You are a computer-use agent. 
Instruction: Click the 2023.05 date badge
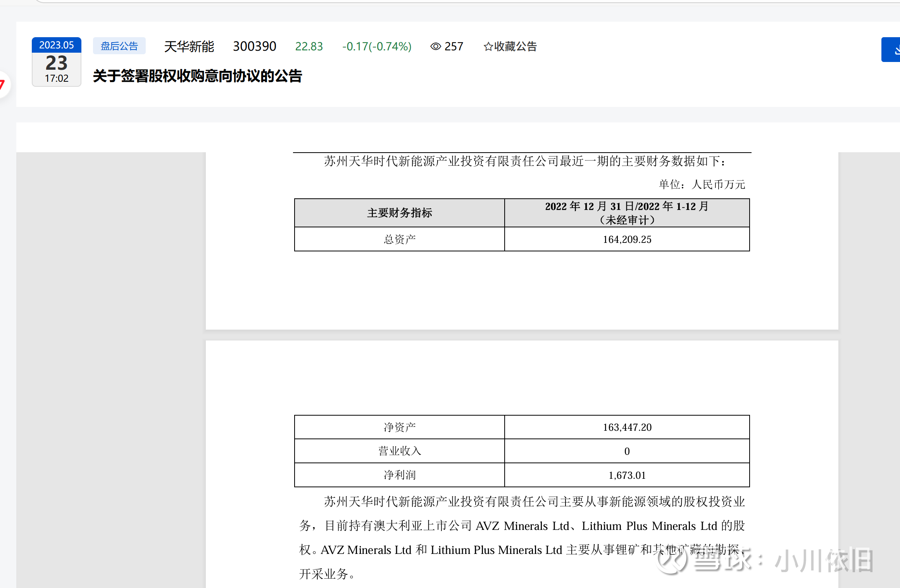[x=57, y=45]
